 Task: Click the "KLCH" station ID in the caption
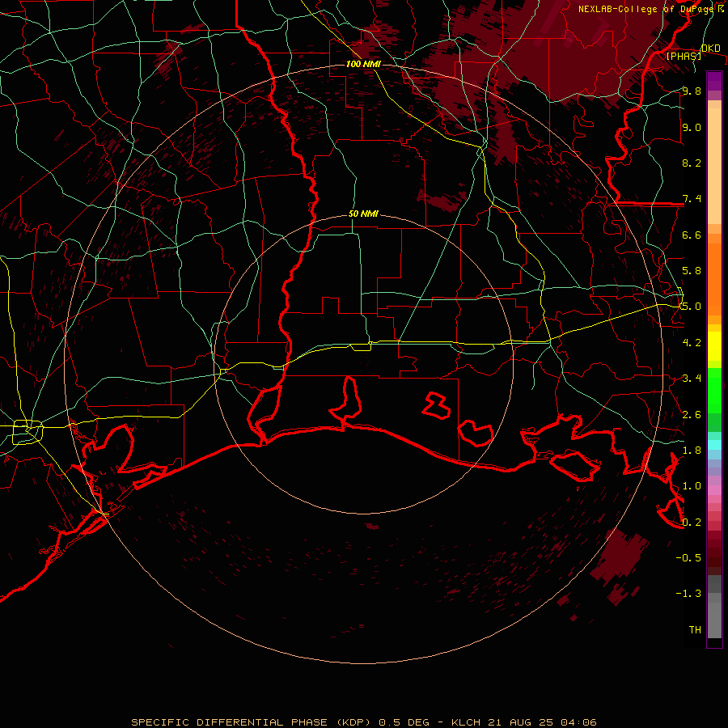pyautogui.click(x=467, y=722)
